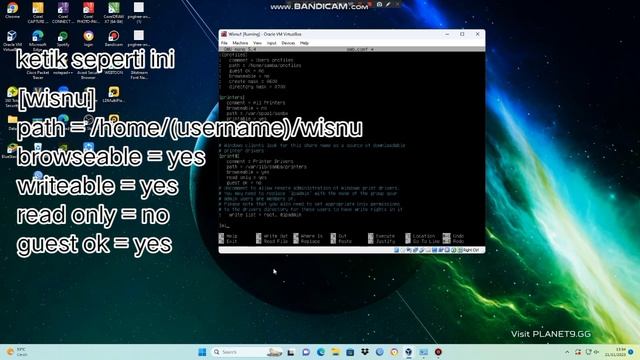640x360 pixels.
Task: Open Microsoft Store from the taskbar
Action: tap(350, 352)
